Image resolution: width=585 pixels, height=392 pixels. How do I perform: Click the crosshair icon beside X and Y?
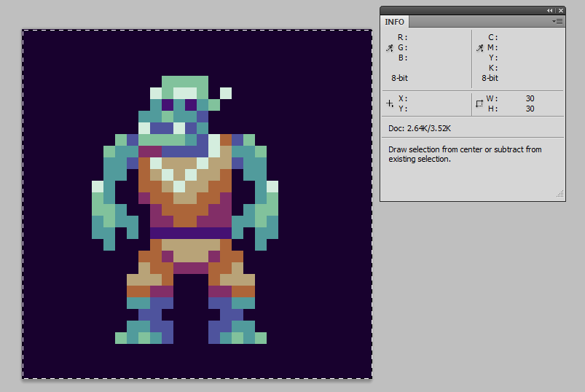coord(390,103)
